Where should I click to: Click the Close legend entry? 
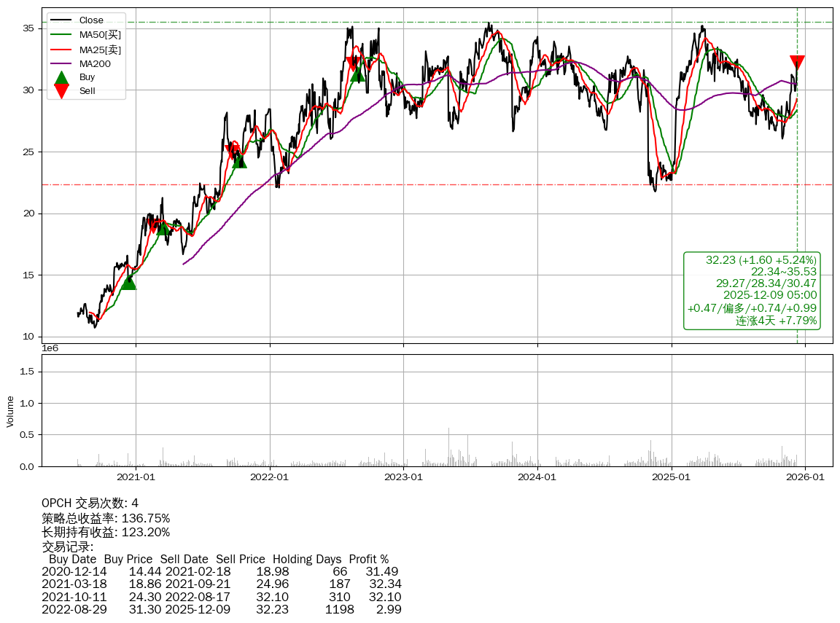tap(91, 20)
